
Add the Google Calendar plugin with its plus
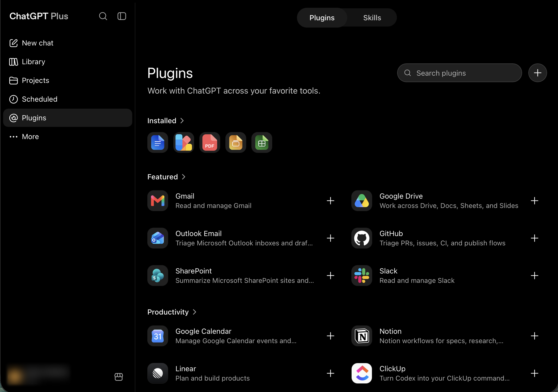pos(331,336)
